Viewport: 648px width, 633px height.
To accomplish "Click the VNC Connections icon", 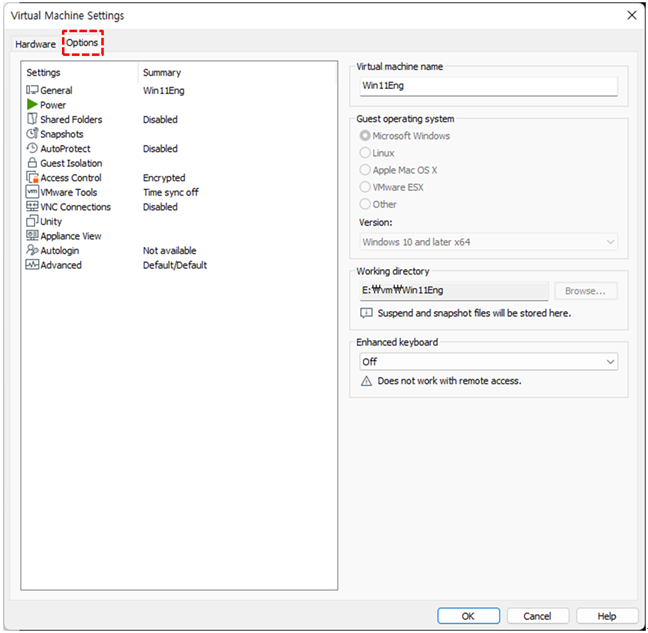I will [x=32, y=206].
